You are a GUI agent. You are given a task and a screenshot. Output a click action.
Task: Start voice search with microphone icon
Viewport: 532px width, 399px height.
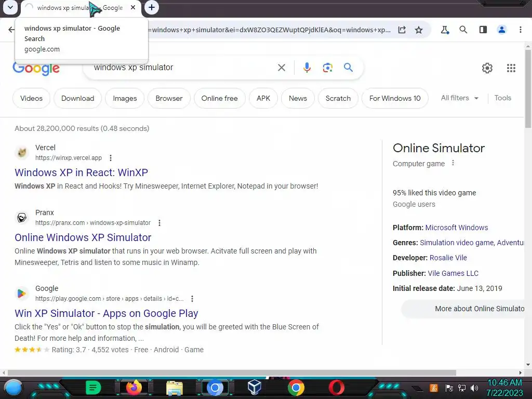click(x=307, y=68)
